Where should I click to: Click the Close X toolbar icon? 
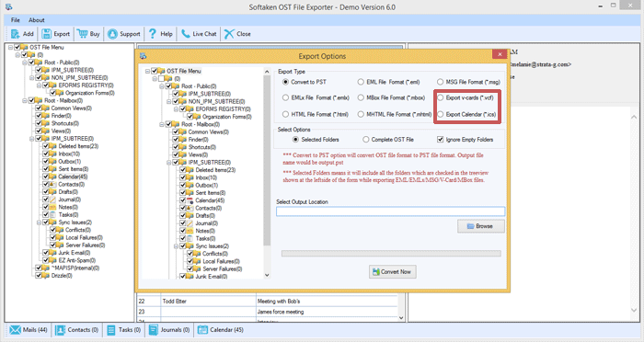tap(229, 34)
